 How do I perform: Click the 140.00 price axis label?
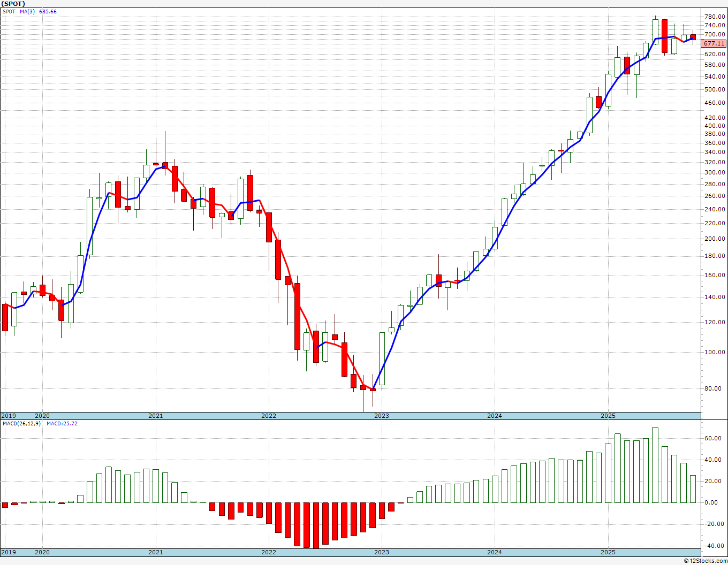point(715,297)
